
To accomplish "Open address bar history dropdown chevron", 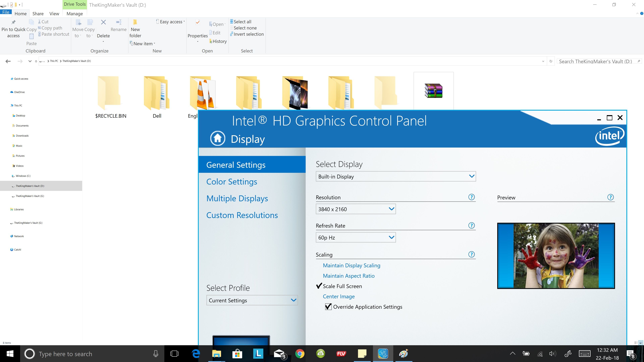I will click(x=543, y=61).
